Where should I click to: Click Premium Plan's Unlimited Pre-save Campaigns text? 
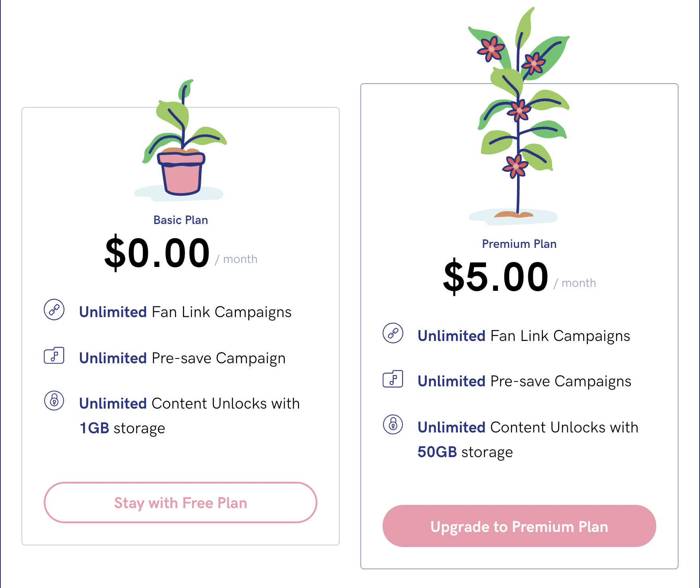524,382
